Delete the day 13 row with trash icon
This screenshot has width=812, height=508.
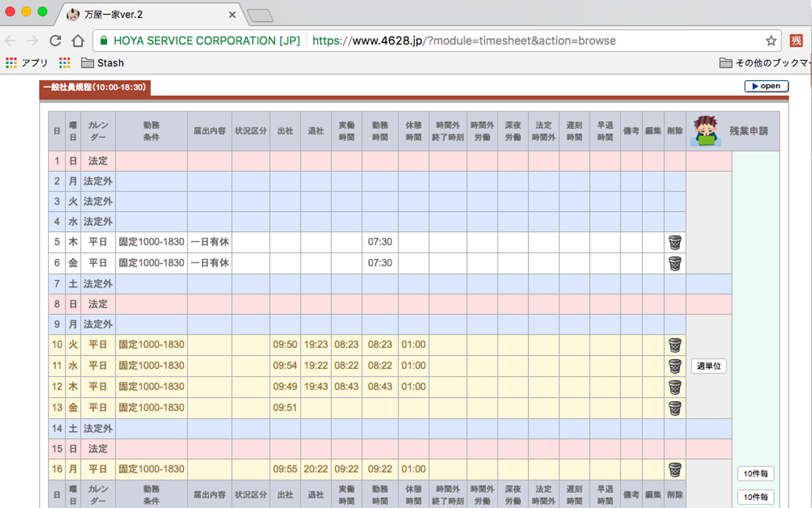click(675, 408)
